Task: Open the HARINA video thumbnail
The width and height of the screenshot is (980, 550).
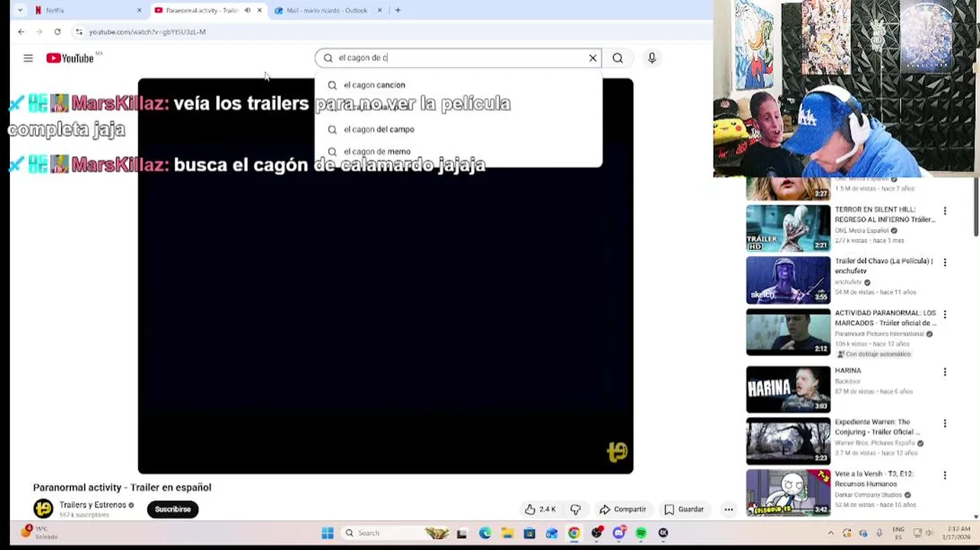Action: pos(788,390)
